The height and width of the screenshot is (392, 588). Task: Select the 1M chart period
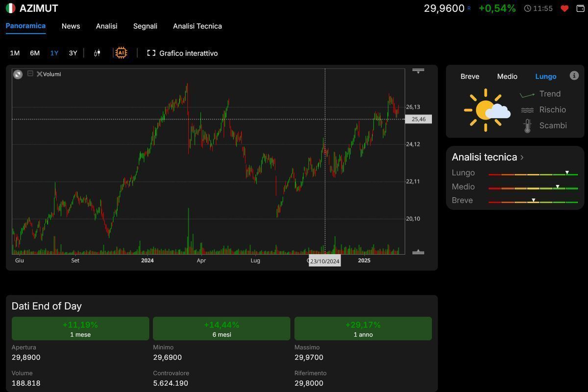(15, 53)
